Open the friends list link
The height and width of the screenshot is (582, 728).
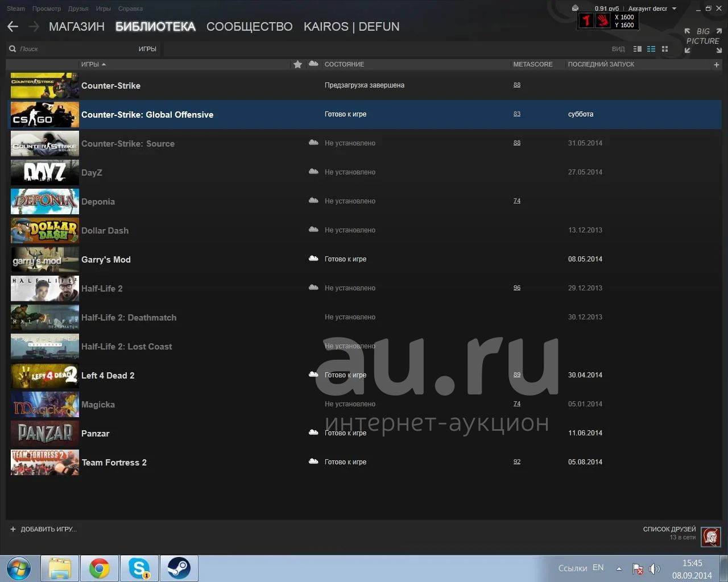point(669,529)
